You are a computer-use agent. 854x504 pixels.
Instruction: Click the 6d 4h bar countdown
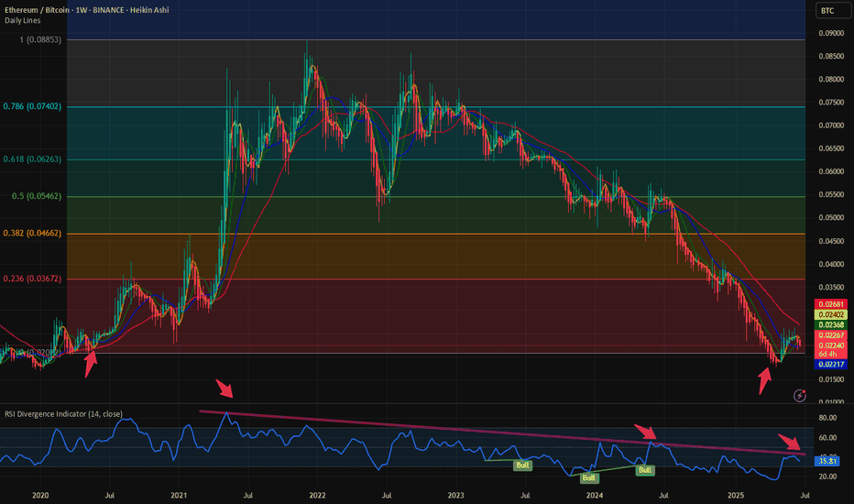click(x=827, y=354)
